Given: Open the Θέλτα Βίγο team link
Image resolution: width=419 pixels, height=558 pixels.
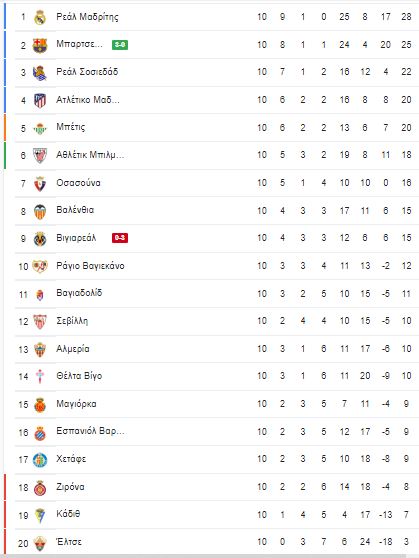Looking at the screenshot, I should tap(79, 376).
